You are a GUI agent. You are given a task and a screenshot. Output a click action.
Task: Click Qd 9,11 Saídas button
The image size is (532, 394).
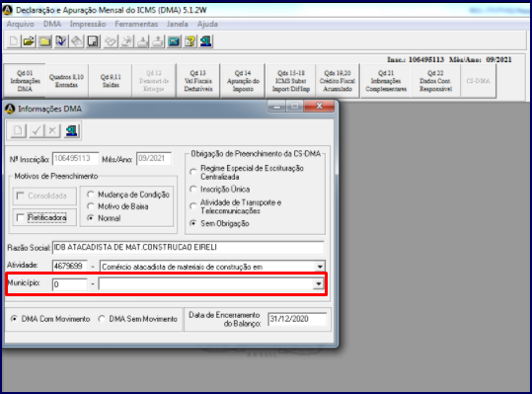coord(111,81)
